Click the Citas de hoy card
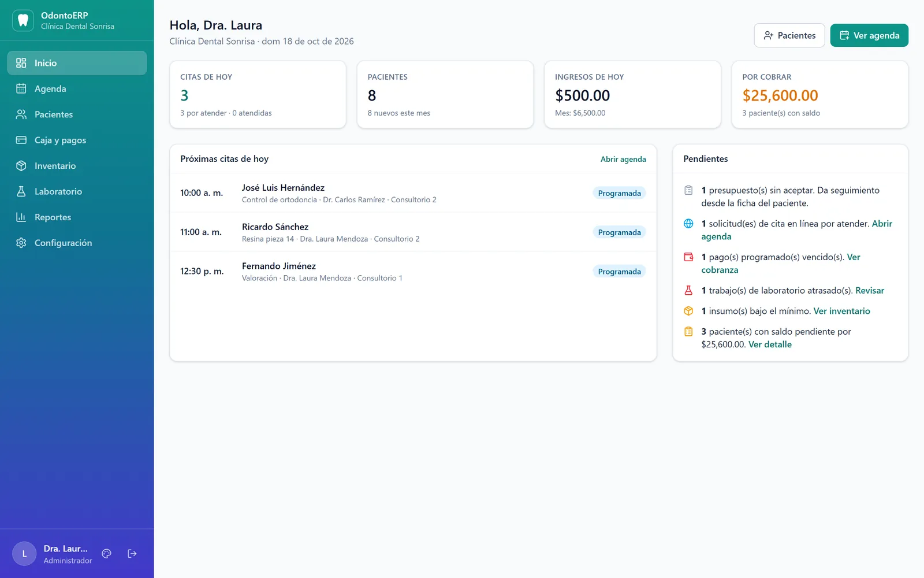The height and width of the screenshot is (578, 924). pyautogui.click(x=258, y=94)
